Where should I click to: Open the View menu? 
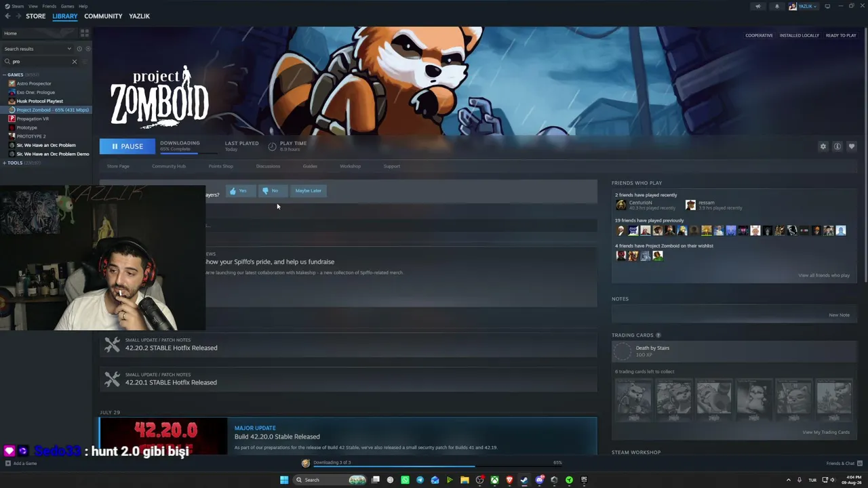click(x=33, y=6)
